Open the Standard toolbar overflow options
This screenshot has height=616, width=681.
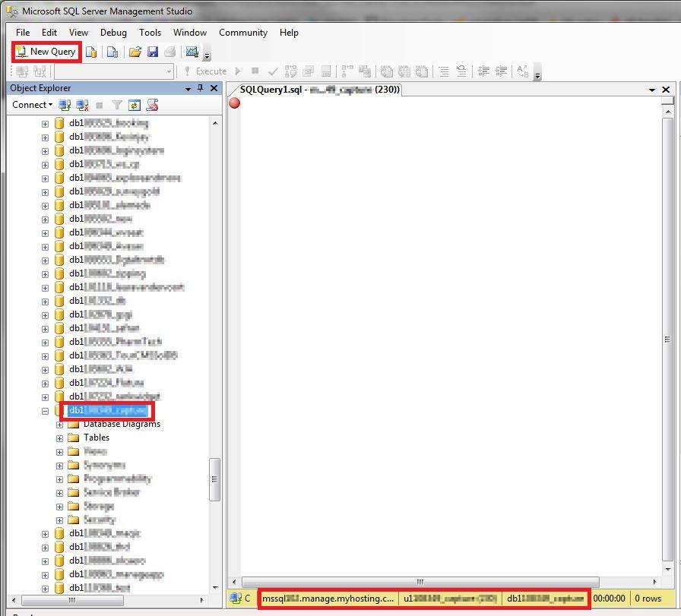coord(207,52)
